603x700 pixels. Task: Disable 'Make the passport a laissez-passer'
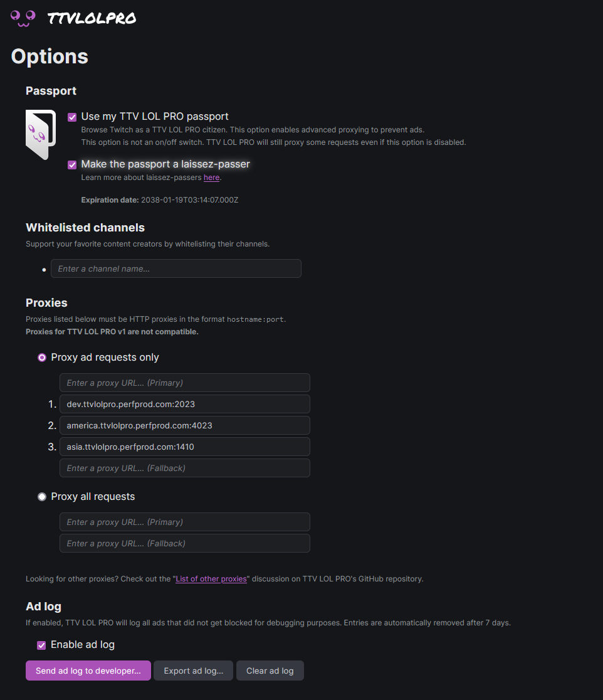[x=71, y=164]
